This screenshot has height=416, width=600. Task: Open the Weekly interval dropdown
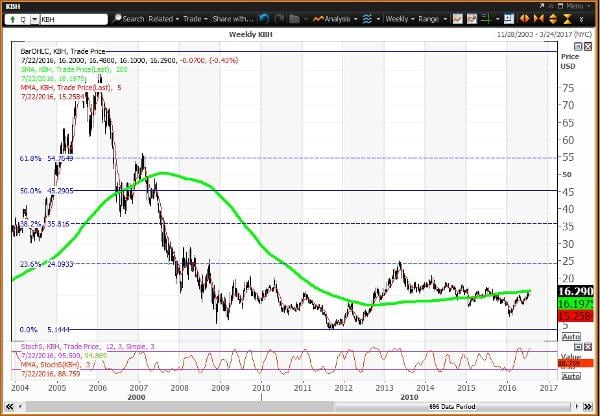pos(399,19)
